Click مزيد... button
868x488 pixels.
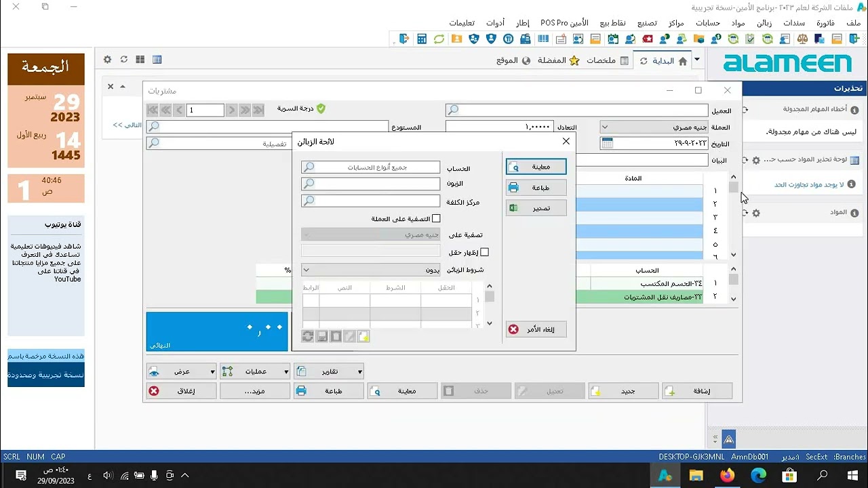pyautogui.click(x=255, y=391)
